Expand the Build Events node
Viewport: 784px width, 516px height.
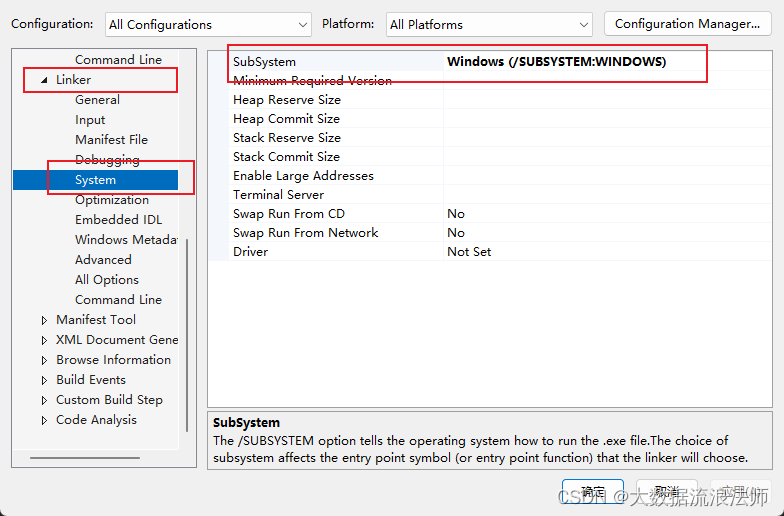coord(44,380)
